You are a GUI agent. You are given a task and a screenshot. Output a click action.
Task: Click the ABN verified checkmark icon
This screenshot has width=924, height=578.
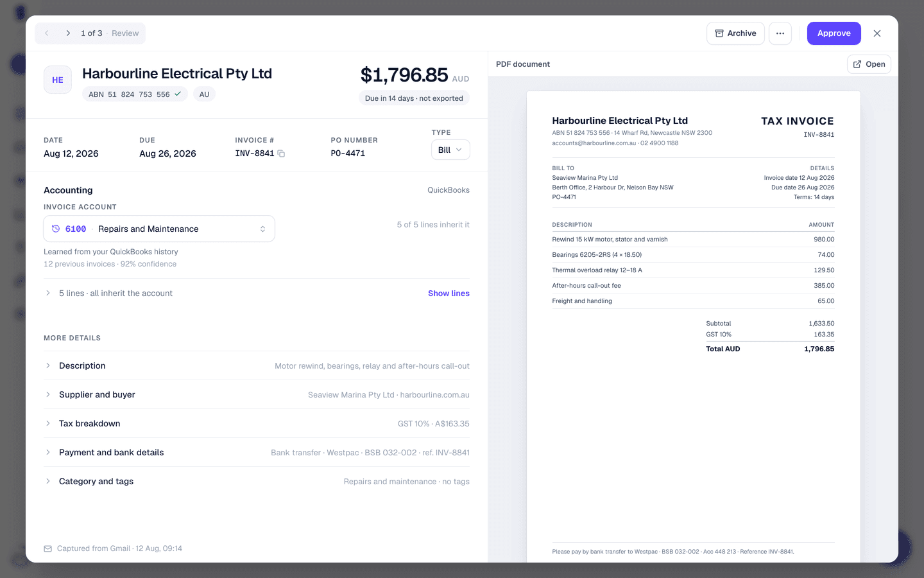[178, 94]
